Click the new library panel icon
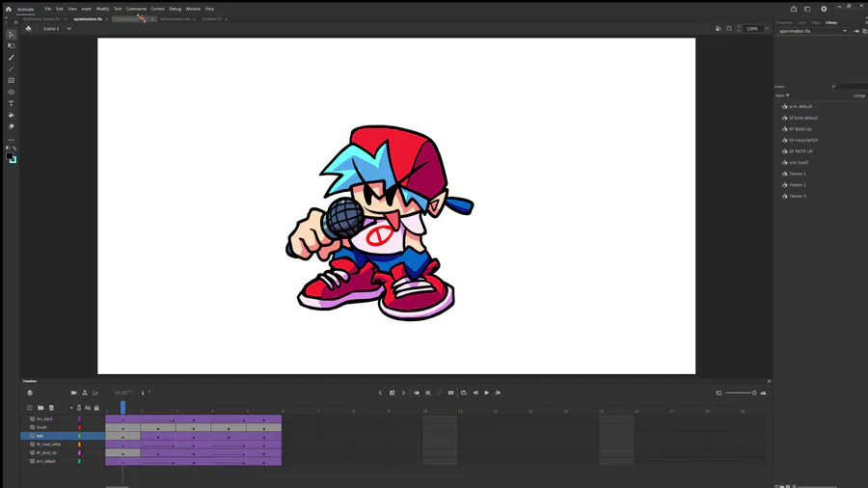Image resolution: width=868 pixels, height=488 pixels. [865, 31]
